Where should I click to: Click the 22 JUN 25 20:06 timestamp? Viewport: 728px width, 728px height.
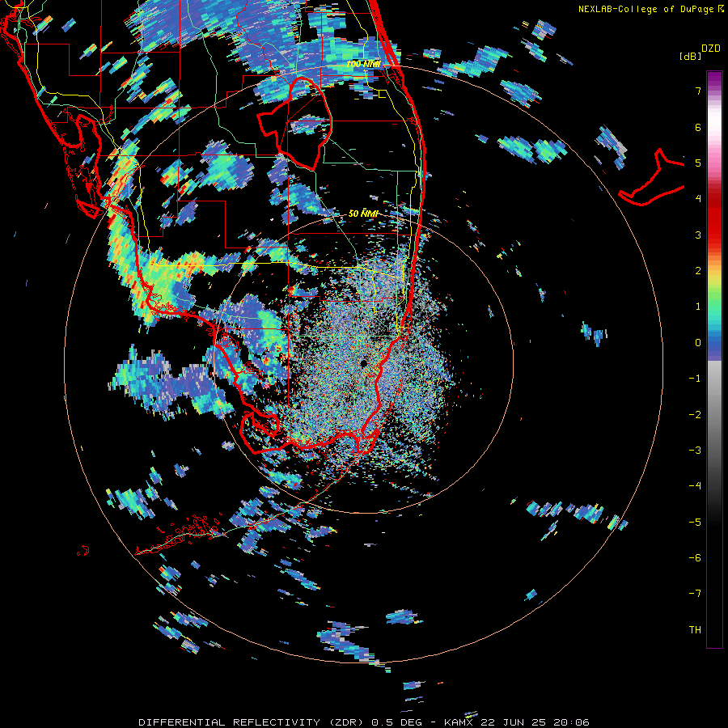coord(535,722)
